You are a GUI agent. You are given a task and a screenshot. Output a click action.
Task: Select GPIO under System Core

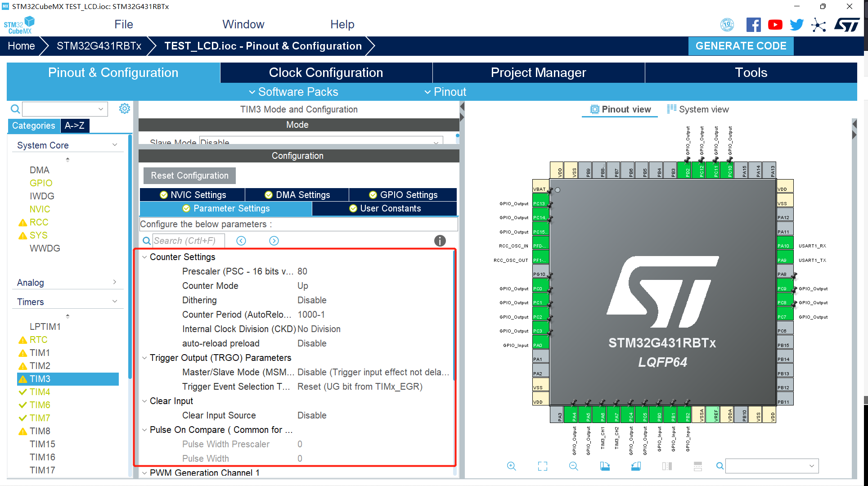(x=41, y=183)
